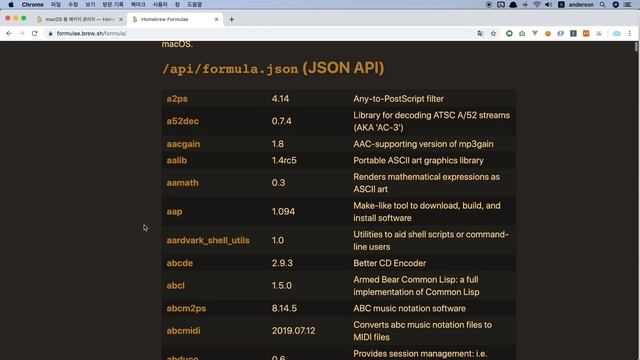The height and width of the screenshot is (360, 640).
Task: Click the volume icon in menu bar
Action: [x=549, y=4]
